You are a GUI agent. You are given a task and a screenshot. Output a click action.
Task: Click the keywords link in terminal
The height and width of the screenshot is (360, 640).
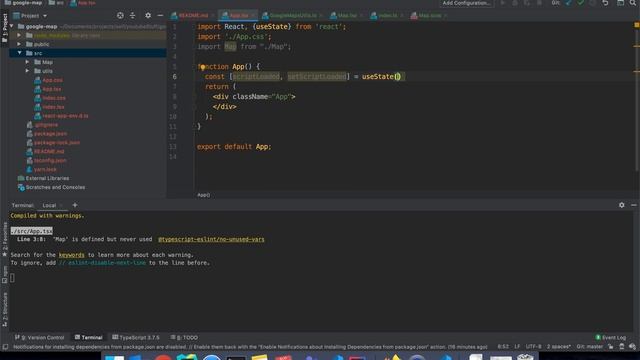coord(71,255)
